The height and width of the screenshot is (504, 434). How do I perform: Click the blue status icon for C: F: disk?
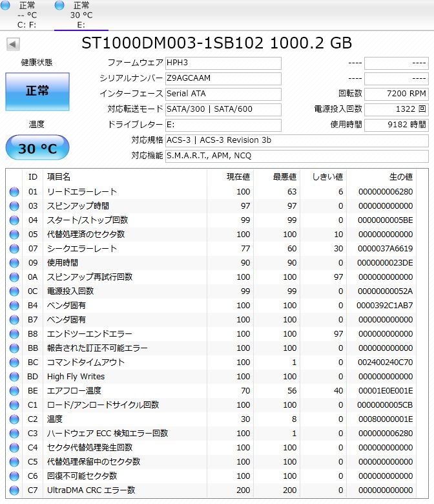click(5, 5)
